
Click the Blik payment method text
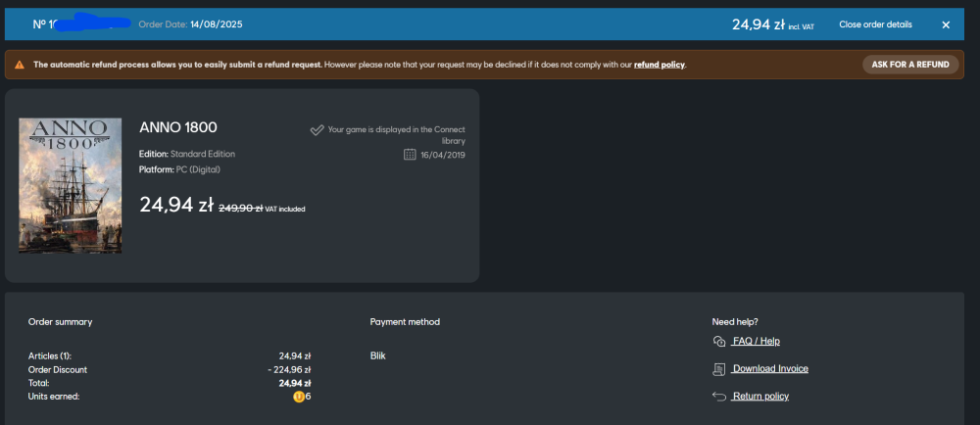click(x=378, y=355)
